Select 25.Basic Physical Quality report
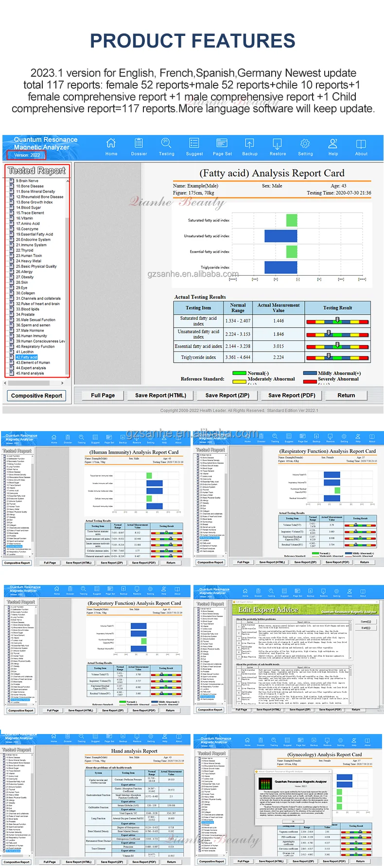Viewport: 384px width, 868px height. (x=36, y=266)
